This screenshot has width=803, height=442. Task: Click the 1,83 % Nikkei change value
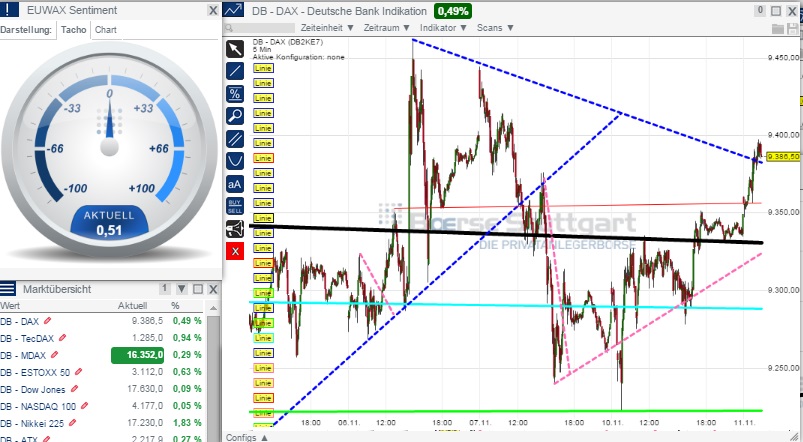187,423
